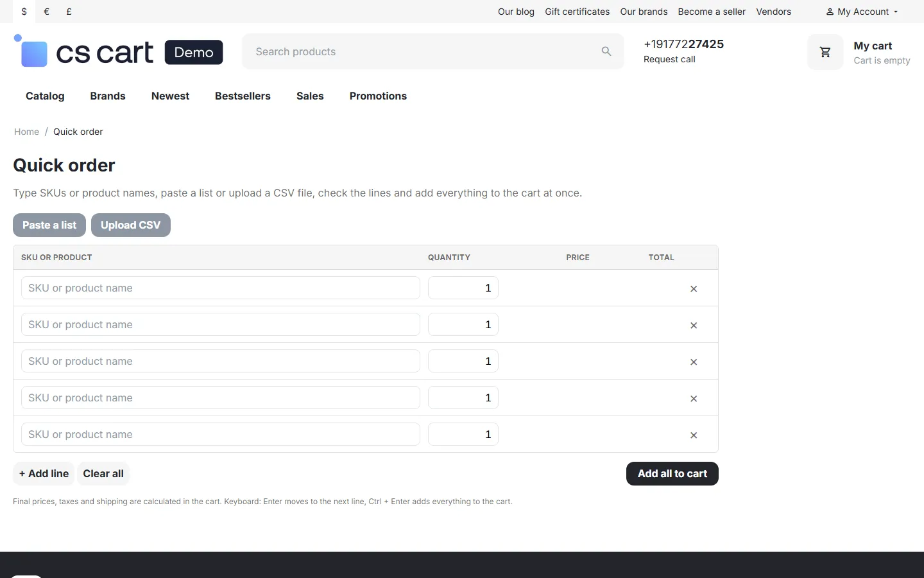Click the Paste a list button
924x578 pixels.
point(49,225)
